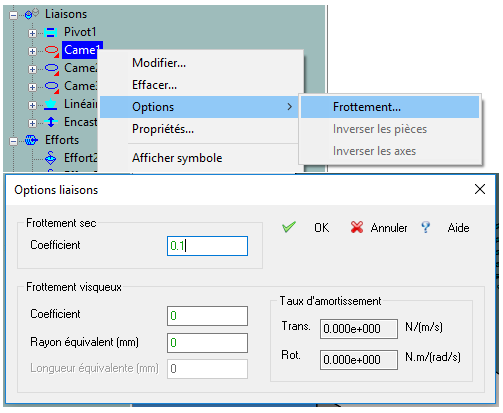Select Propriétés... from the context menu
The width and height of the screenshot is (503, 413).
(163, 129)
